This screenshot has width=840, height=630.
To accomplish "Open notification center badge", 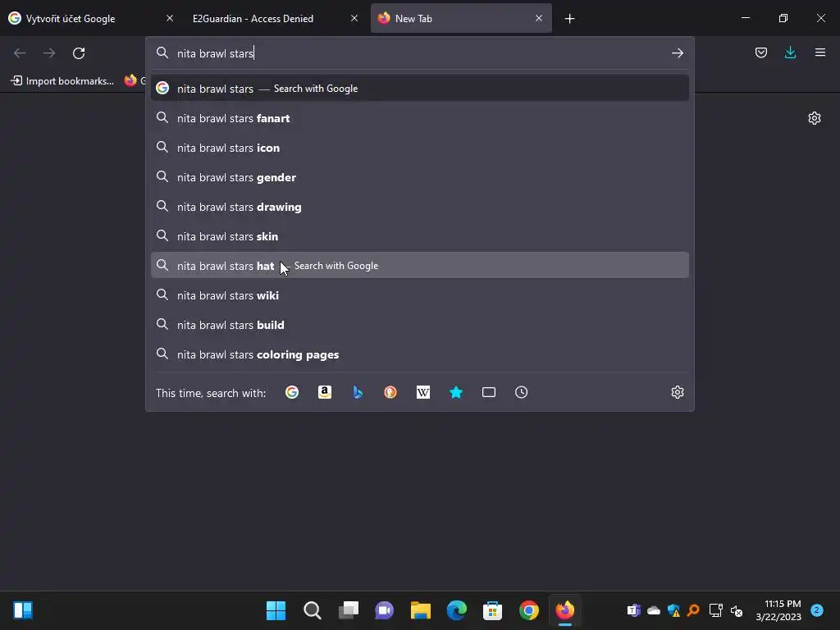I will [816, 610].
